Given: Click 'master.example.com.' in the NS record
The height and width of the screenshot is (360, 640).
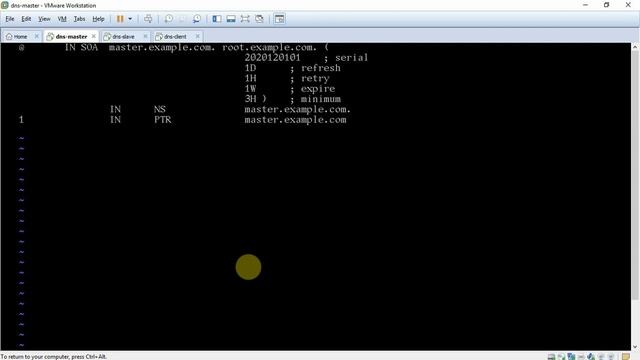Looking at the screenshot, I should (298, 109).
